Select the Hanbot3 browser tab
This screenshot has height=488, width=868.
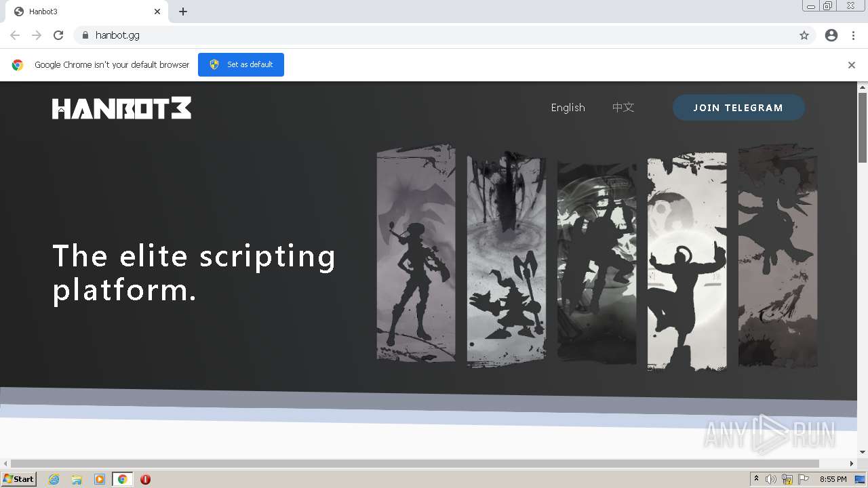click(87, 12)
